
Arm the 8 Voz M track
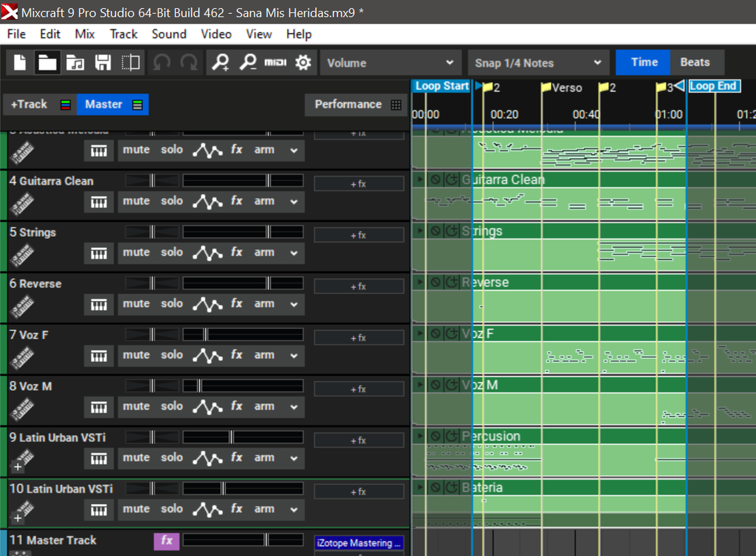(264, 406)
